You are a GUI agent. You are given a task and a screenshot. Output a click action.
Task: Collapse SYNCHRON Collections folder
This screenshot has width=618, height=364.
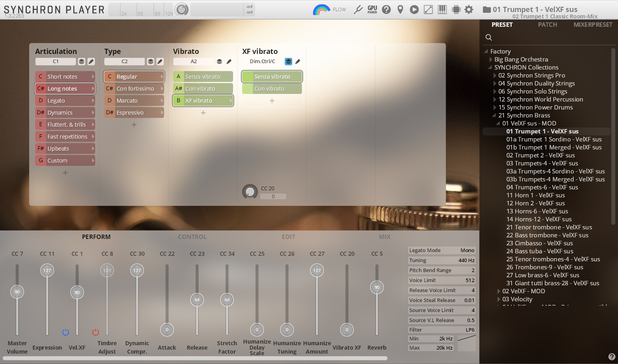pos(490,67)
